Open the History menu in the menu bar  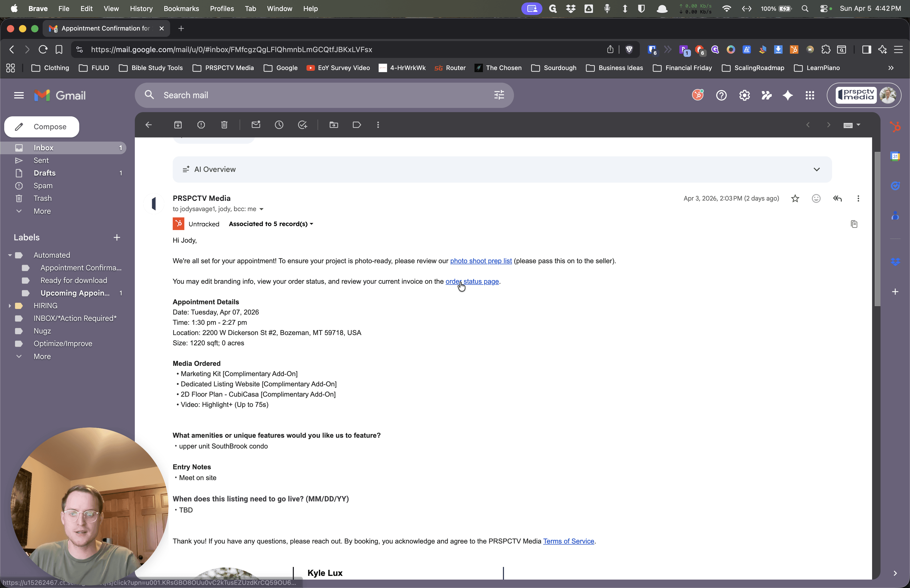141,8
